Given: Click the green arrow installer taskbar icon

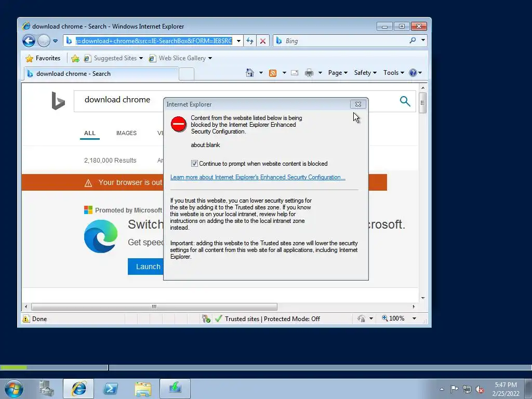Looking at the screenshot, I should click(x=175, y=389).
